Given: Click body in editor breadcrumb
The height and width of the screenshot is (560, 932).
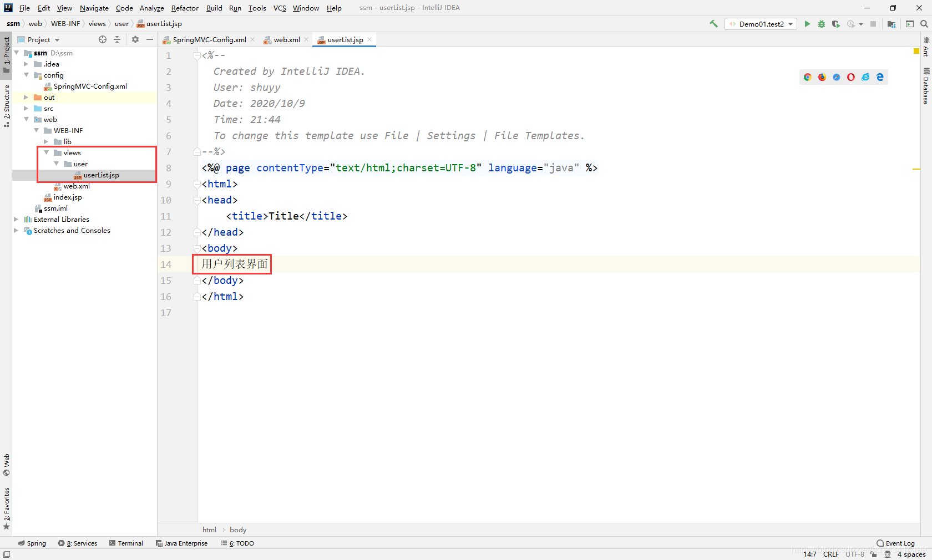Looking at the screenshot, I should 238,530.
